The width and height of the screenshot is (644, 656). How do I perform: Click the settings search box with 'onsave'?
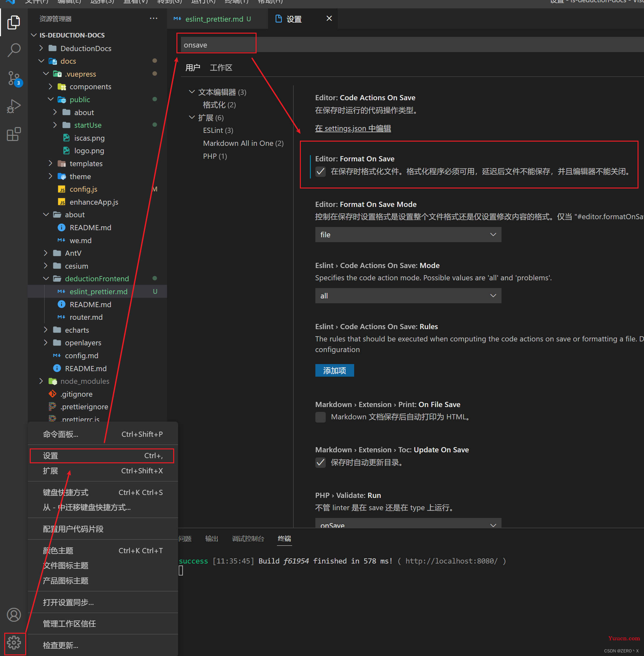(x=412, y=45)
